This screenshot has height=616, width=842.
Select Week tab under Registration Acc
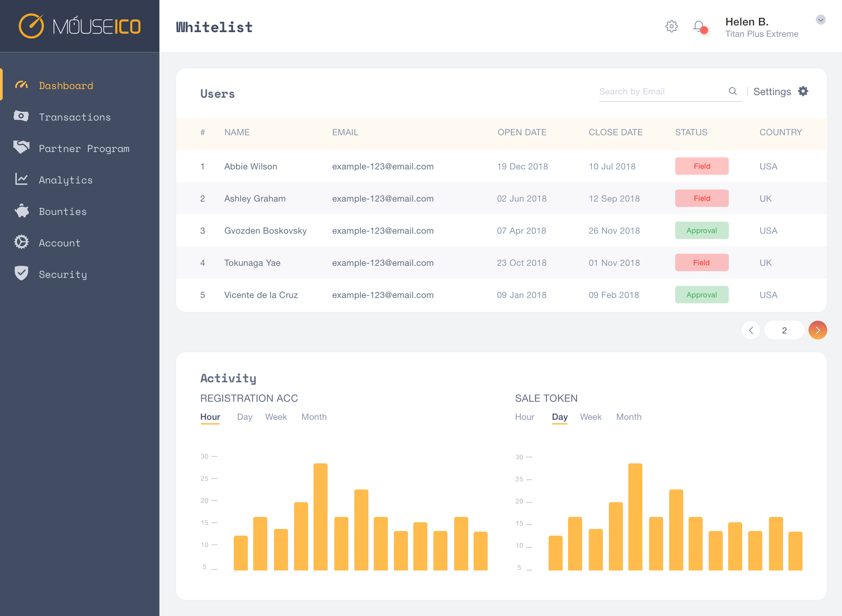pos(276,417)
